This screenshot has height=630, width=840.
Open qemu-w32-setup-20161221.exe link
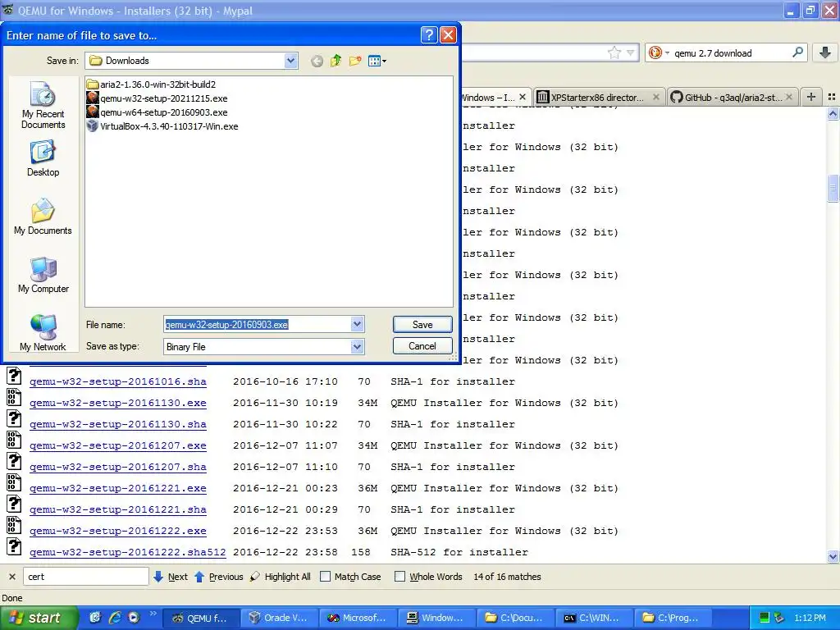[x=118, y=488]
